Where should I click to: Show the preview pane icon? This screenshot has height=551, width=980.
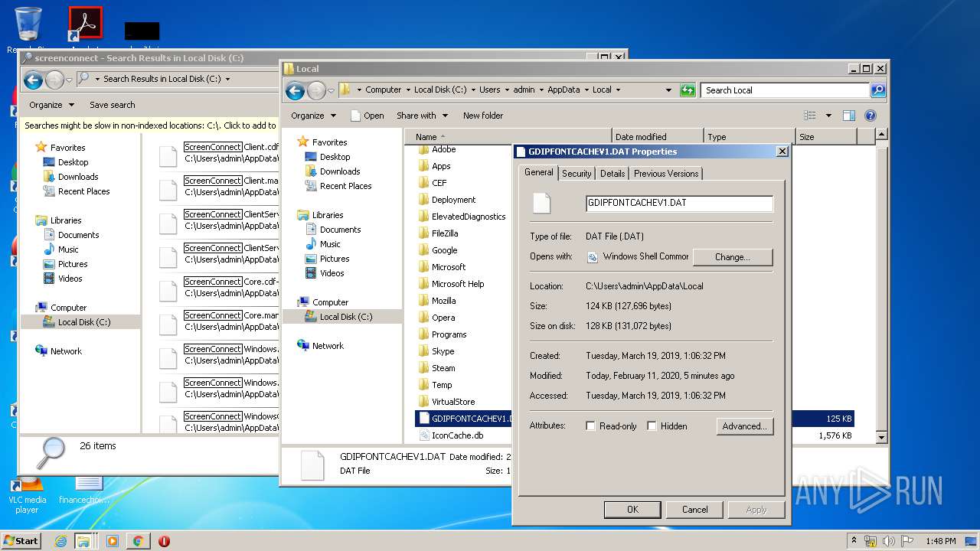coord(848,116)
